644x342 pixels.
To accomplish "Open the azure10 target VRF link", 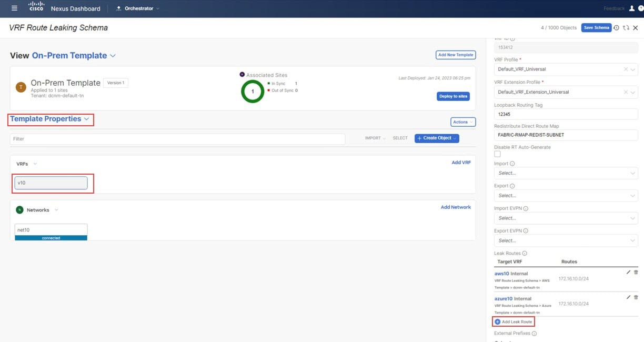I will pyautogui.click(x=504, y=299).
